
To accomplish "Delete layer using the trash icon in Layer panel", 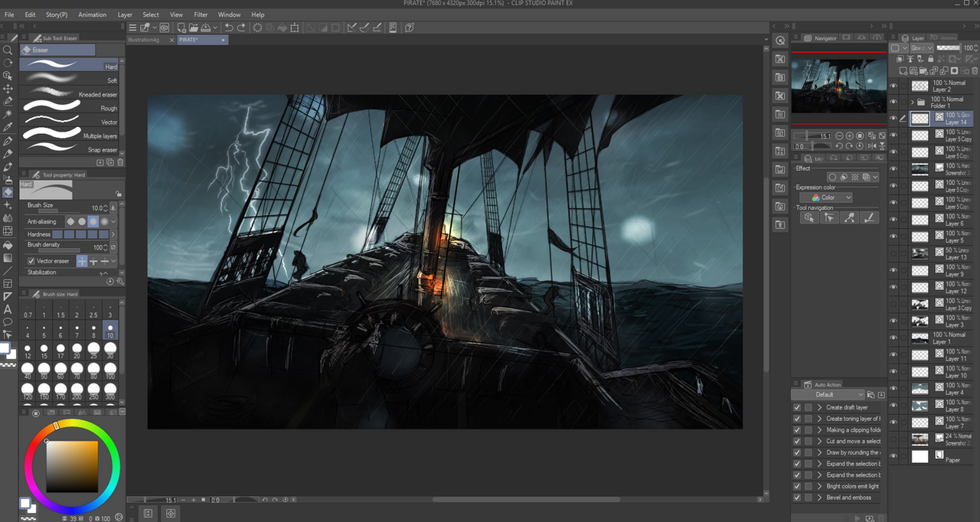I will [973, 71].
